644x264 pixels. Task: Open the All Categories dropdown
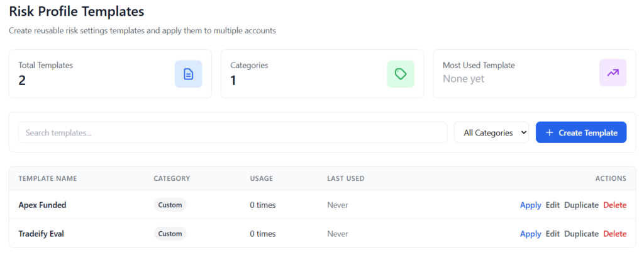tap(492, 133)
